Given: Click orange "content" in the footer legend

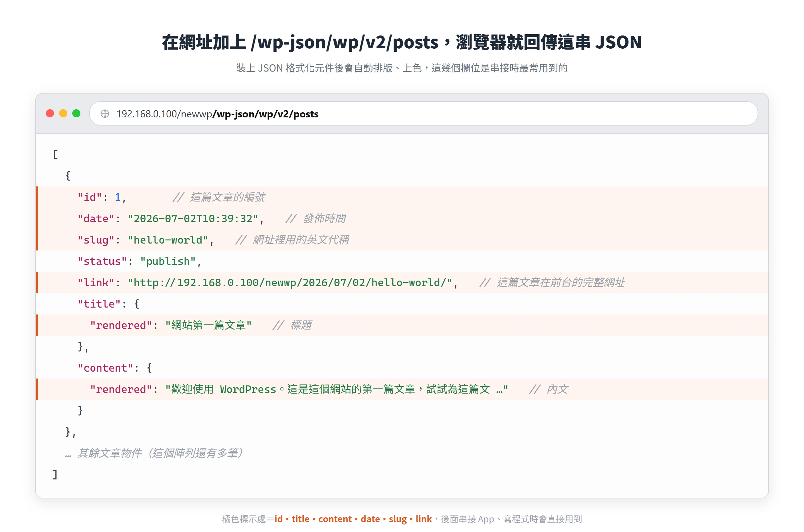Looking at the screenshot, I should pos(335,519).
